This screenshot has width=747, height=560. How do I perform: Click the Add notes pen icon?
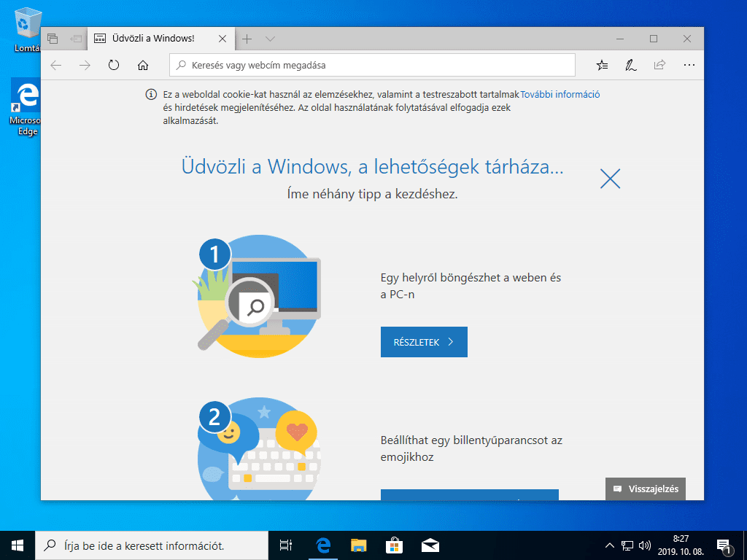(x=630, y=65)
